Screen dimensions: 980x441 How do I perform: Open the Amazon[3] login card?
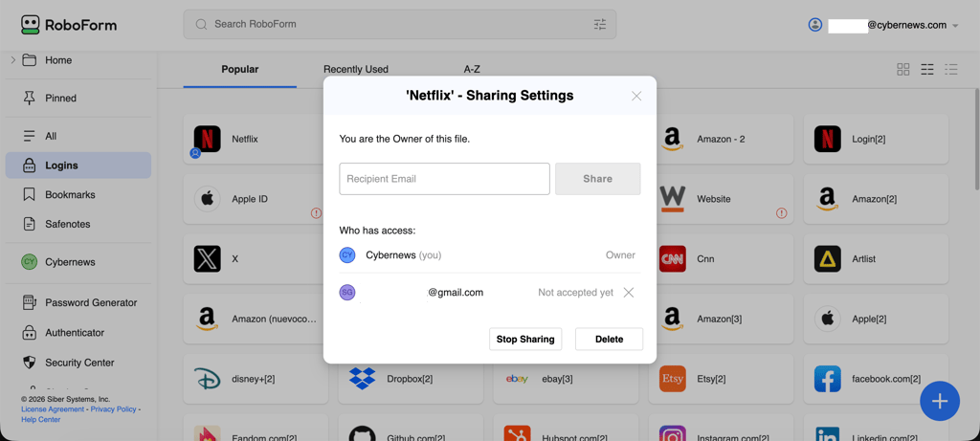725,319
